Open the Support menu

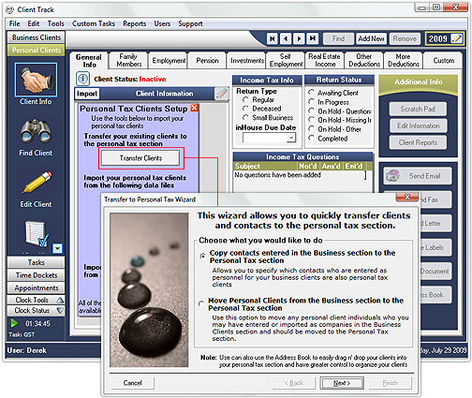tap(190, 24)
